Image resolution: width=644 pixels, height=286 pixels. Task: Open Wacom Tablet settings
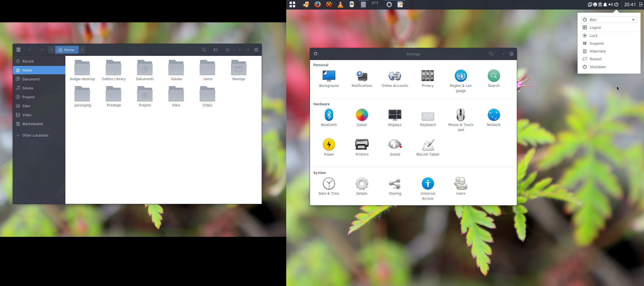pyautogui.click(x=428, y=147)
